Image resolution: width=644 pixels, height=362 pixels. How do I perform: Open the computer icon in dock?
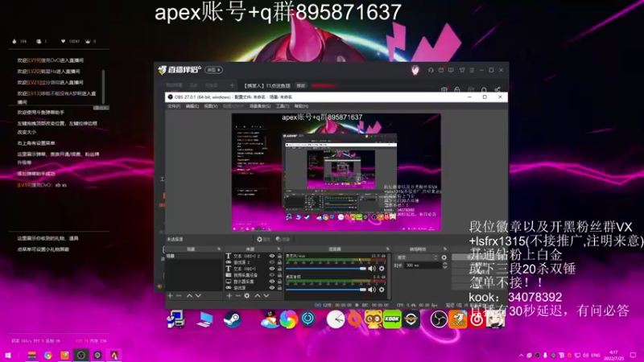(x=175, y=319)
